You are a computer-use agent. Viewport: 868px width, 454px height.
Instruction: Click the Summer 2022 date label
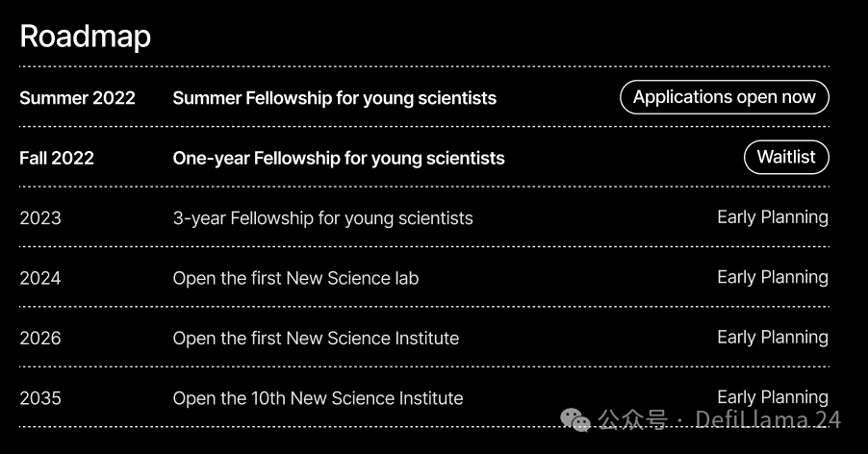[78, 98]
